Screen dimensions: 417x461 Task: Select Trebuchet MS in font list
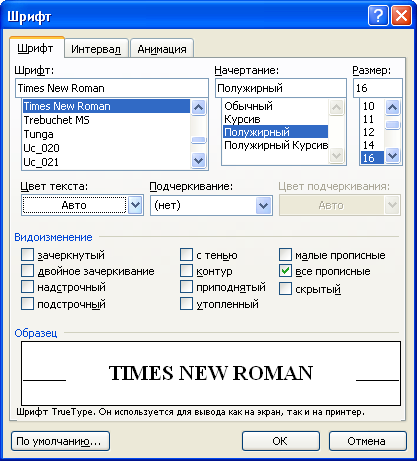pos(106,120)
